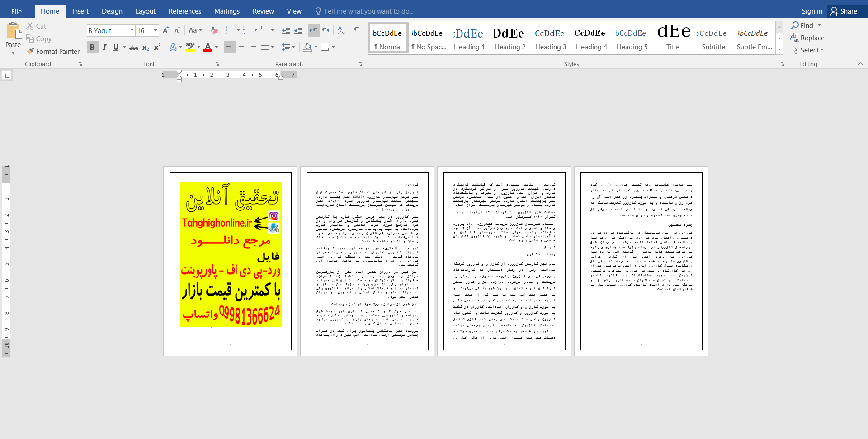Image resolution: width=868 pixels, height=439 pixels.
Task: Toggle Justify alignment
Action: (265, 47)
